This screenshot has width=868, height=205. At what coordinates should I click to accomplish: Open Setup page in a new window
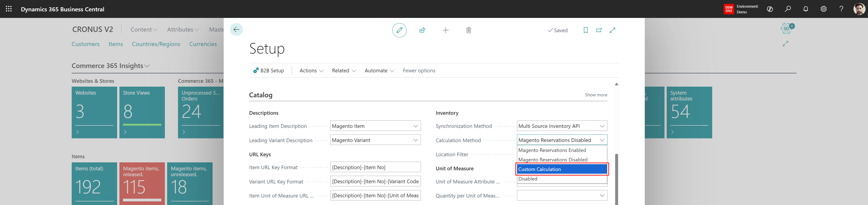(599, 30)
